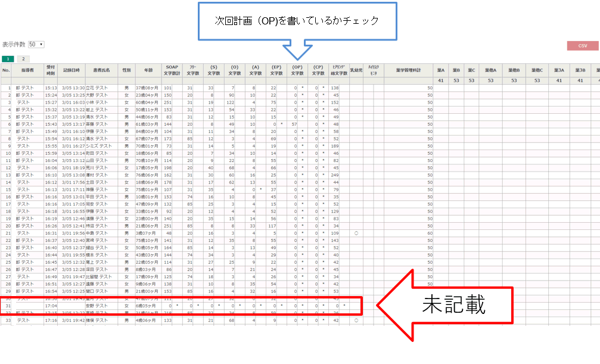Click the (CP) 文字数 column header
The width and height of the screenshot is (600, 364).
[x=318, y=70]
